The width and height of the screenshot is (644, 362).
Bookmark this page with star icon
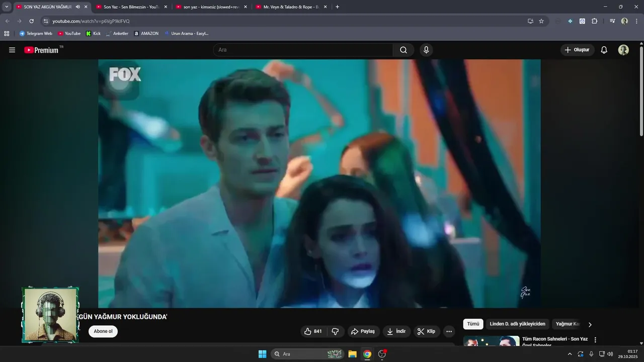pyautogui.click(x=541, y=21)
